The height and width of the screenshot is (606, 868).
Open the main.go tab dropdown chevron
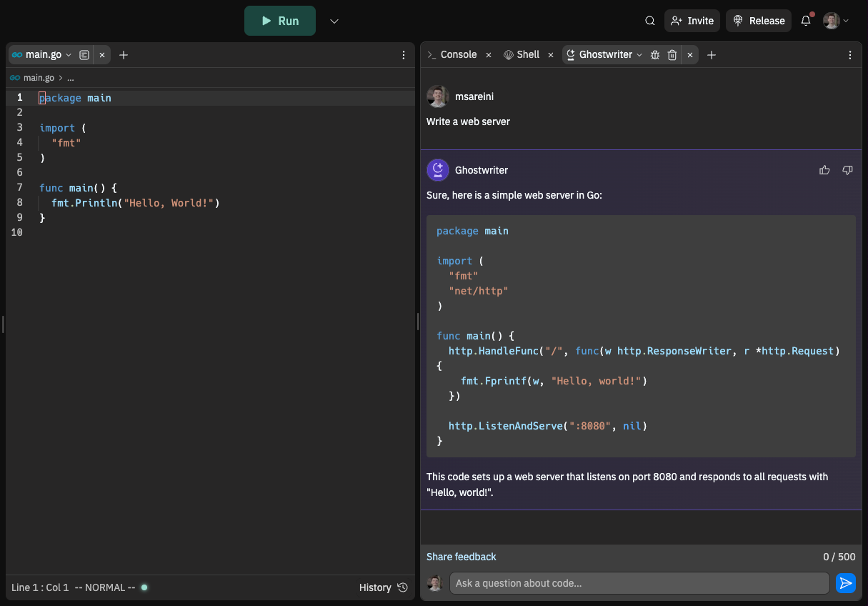click(x=69, y=55)
